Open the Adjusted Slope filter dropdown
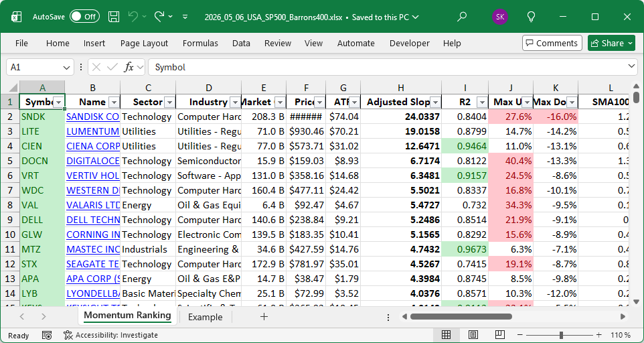 [x=435, y=102]
